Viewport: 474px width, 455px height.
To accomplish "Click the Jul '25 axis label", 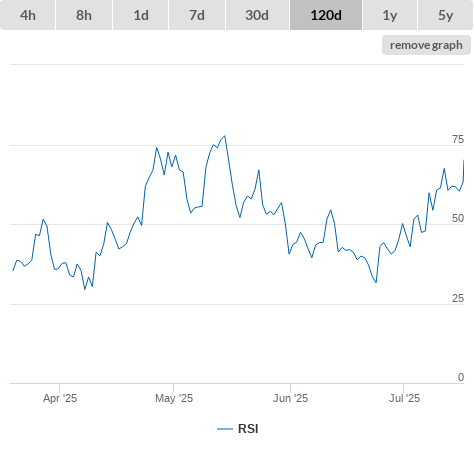I will (x=404, y=398).
